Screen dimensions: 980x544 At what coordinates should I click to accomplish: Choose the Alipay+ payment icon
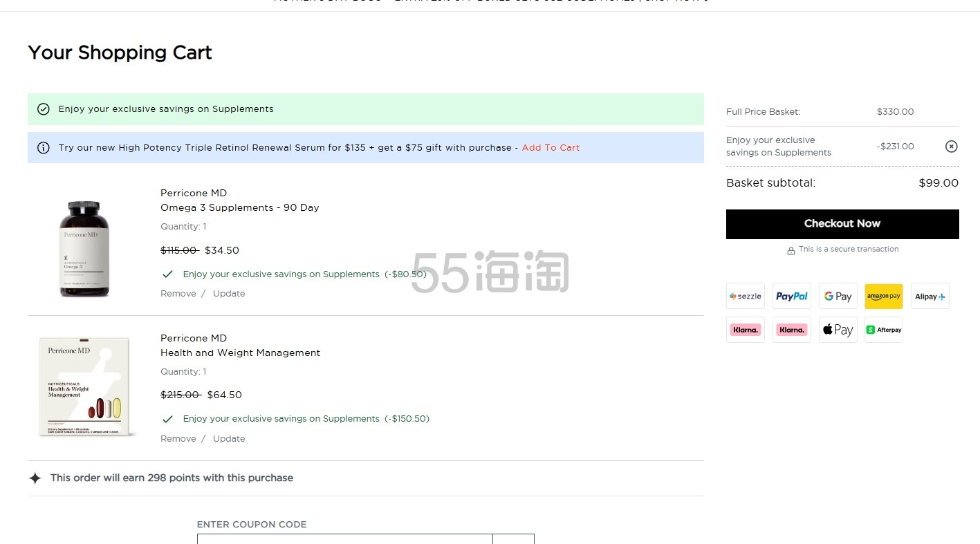click(930, 296)
